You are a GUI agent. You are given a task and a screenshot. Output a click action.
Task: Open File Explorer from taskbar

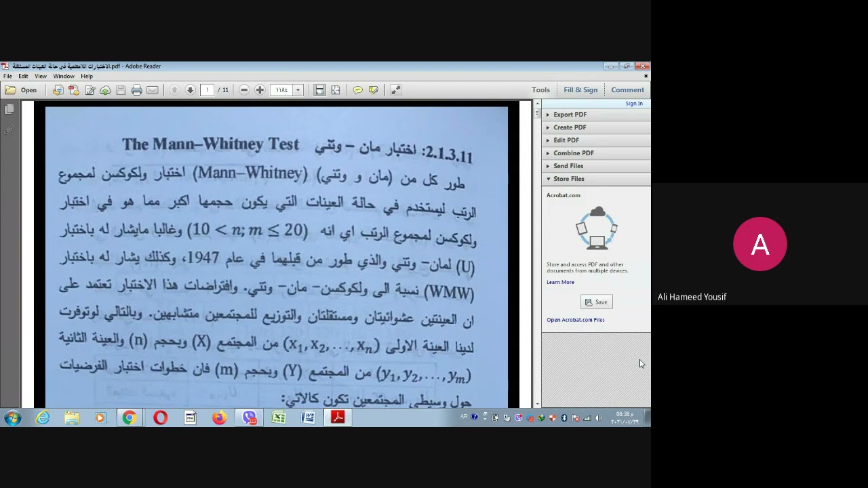pyautogui.click(x=72, y=418)
